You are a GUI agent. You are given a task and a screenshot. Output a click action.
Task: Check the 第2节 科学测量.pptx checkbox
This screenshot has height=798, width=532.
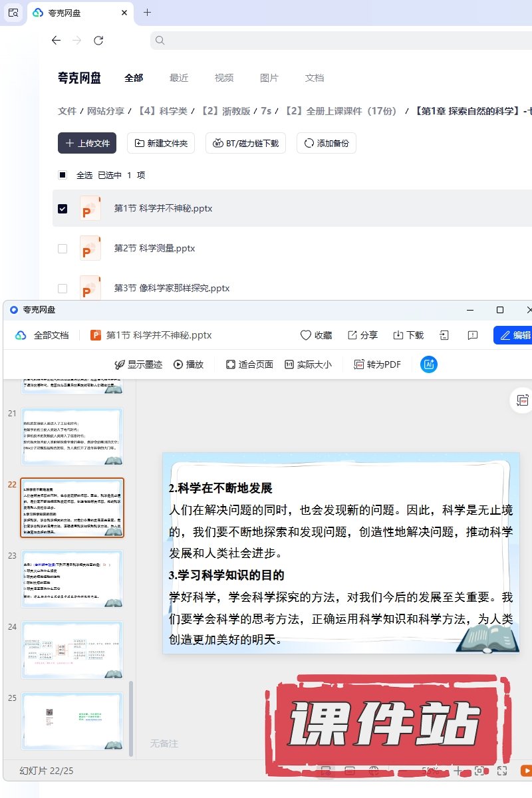coord(63,248)
